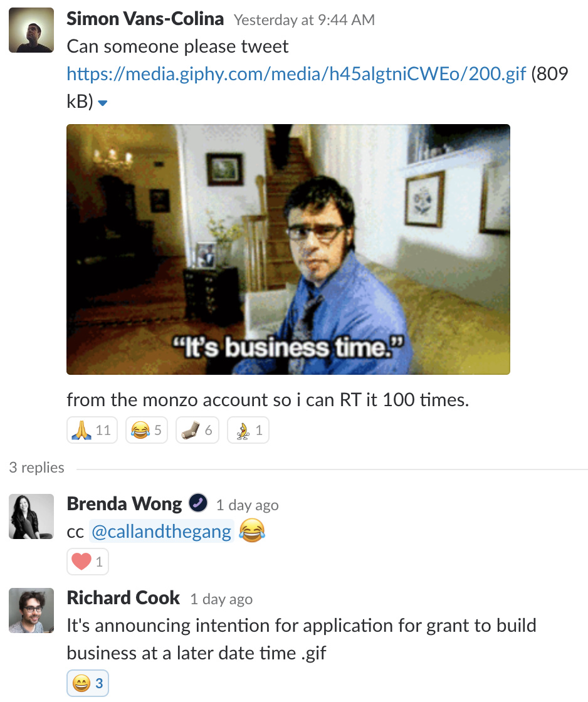This screenshot has height=702, width=588.
Task: Click Richard Cook's profile picture
Action: [31, 610]
